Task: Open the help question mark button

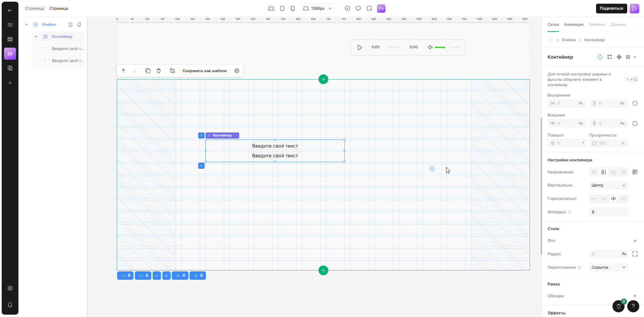Action: click(633, 306)
